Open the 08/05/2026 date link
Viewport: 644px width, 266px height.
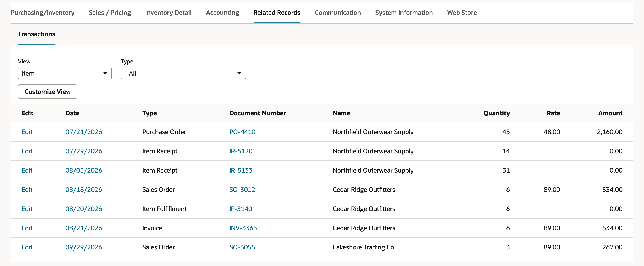click(84, 170)
